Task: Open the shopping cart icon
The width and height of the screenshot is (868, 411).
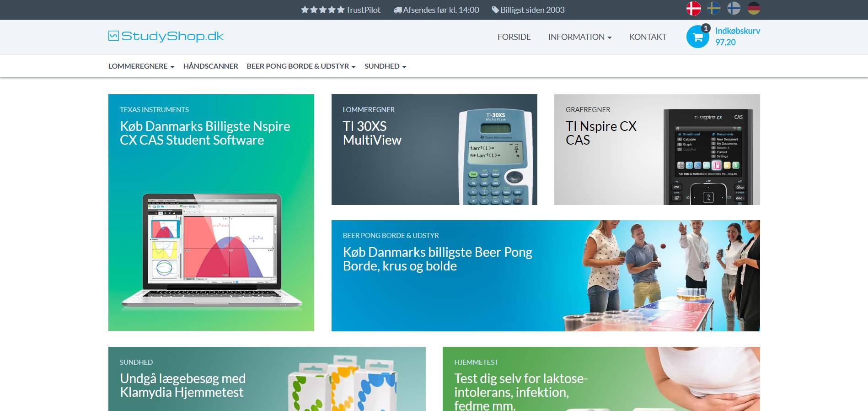Action: point(697,37)
